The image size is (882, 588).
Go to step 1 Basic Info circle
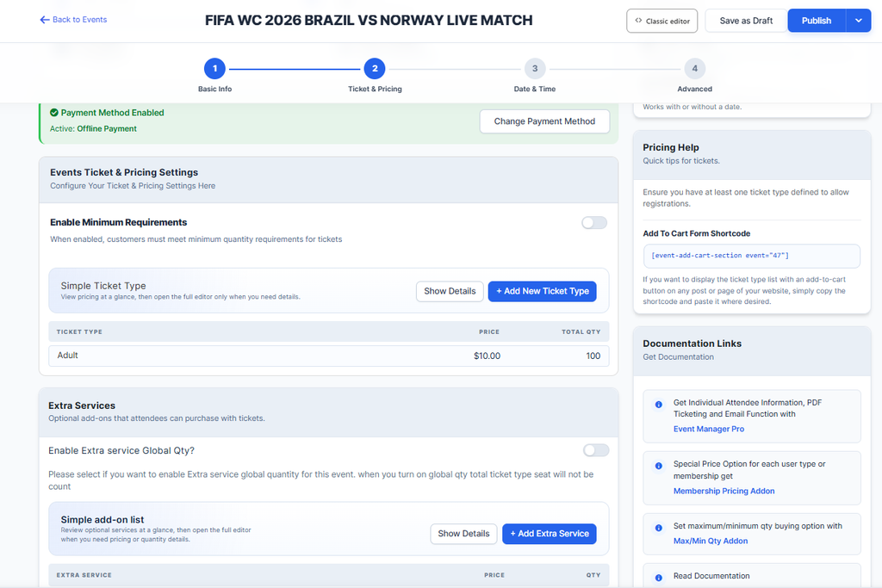(214, 69)
